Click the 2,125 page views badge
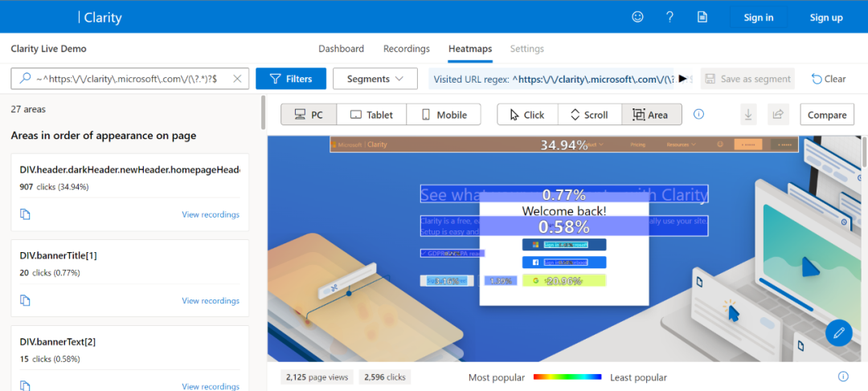 click(317, 377)
